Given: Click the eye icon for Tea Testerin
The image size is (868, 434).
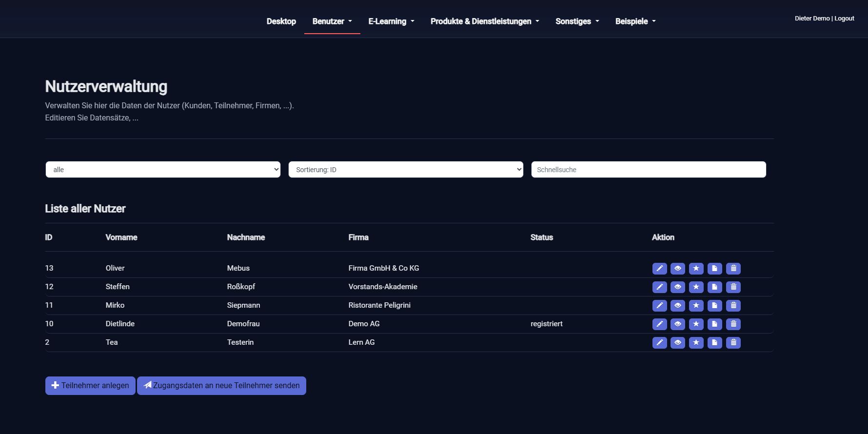Looking at the screenshot, I should [677, 343].
